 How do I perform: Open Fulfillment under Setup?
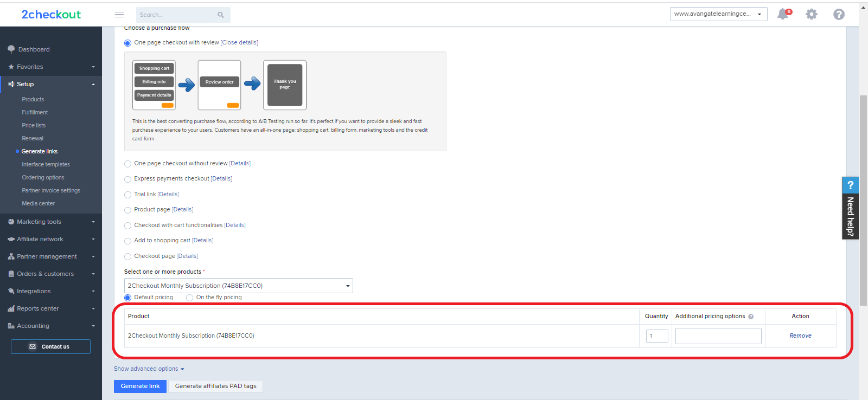35,112
